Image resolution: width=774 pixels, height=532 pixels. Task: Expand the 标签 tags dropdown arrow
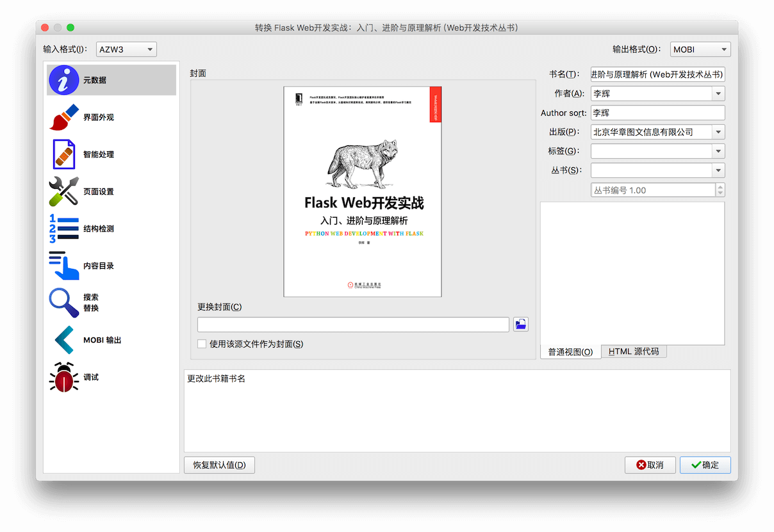pyautogui.click(x=718, y=151)
